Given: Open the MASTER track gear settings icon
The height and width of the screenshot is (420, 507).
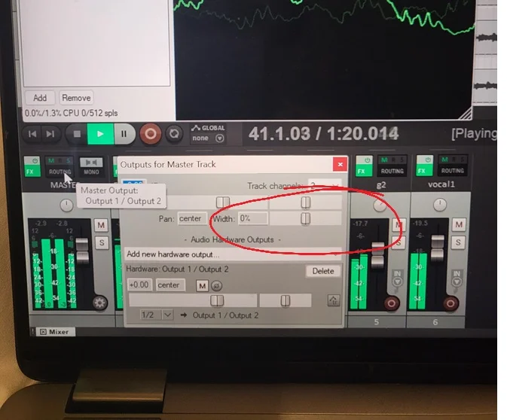Looking at the screenshot, I should 99,303.
